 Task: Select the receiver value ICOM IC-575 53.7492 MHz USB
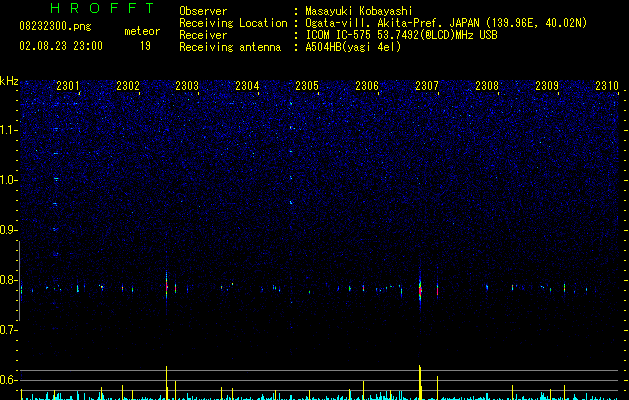pyautogui.click(x=401, y=35)
